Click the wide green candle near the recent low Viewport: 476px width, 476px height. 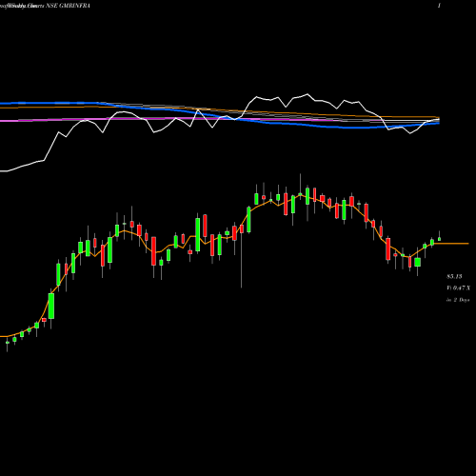pos(417,262)
